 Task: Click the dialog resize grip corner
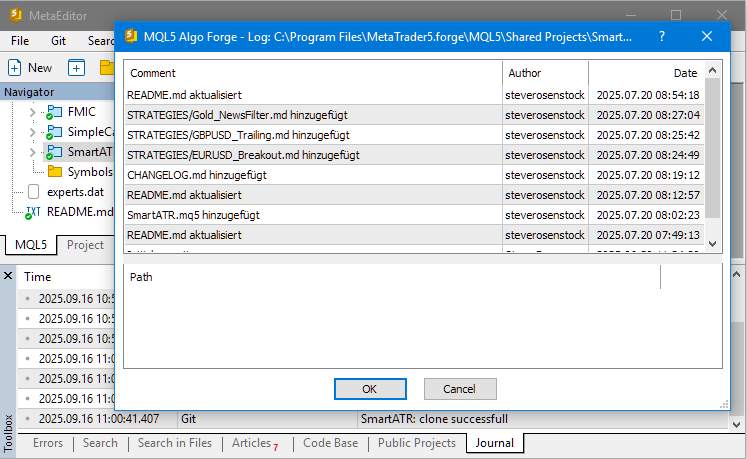(724, 405)
